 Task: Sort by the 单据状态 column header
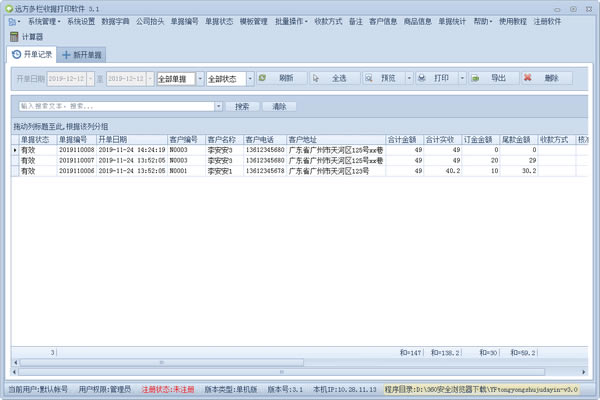(x=38, y=139)
